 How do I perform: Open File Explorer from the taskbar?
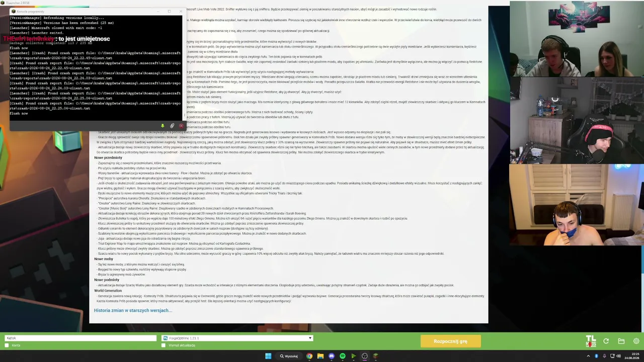(320, 356)
